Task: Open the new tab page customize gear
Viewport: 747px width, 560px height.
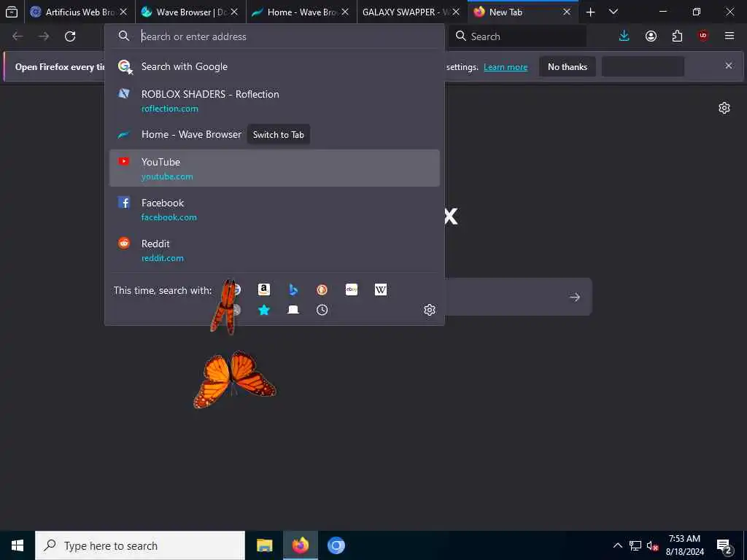Action: (x=724, y=108)
